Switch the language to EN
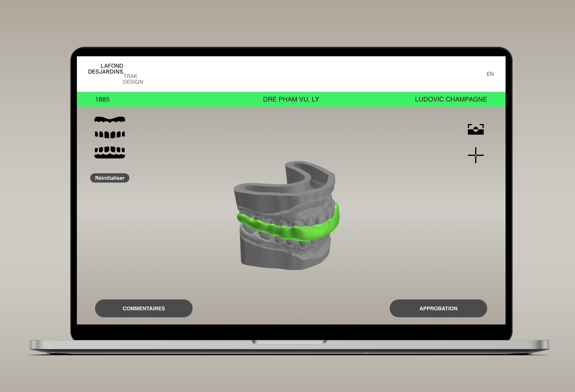 (490, 74)
